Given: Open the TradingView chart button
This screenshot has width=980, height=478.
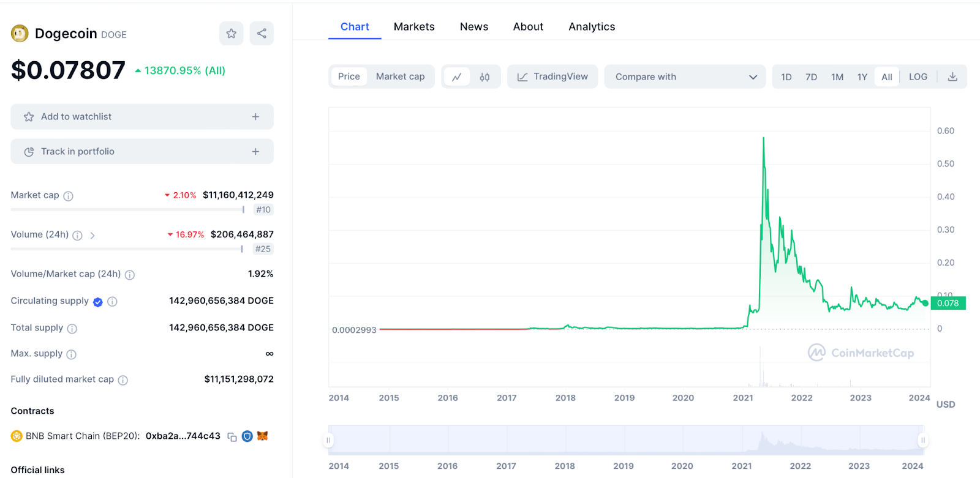Looking at the screenshot, I should [552, 77].
